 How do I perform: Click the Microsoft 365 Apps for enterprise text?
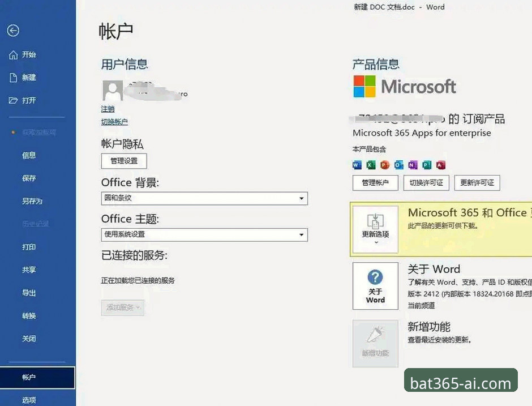[x=422, y=133]
